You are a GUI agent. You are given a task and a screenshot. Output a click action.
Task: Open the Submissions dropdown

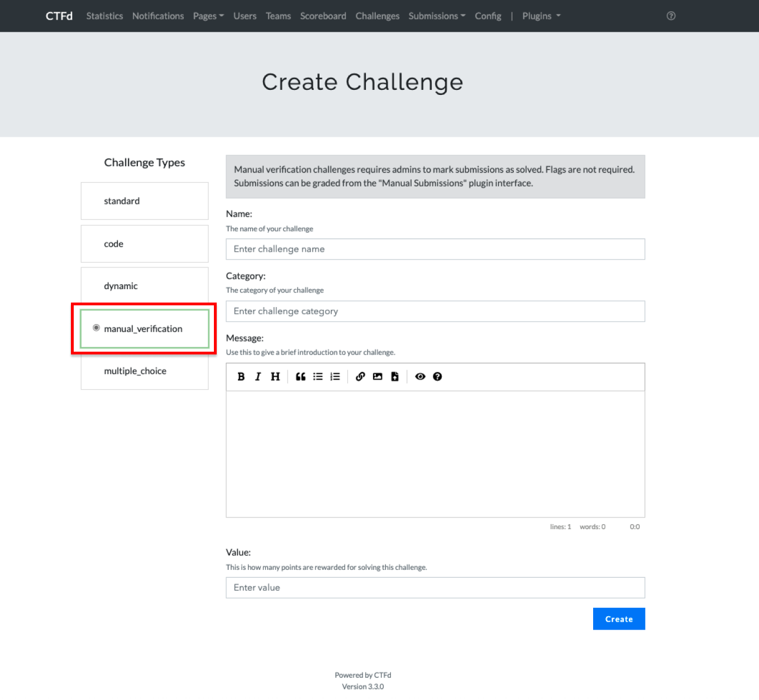tap(437, 16)
